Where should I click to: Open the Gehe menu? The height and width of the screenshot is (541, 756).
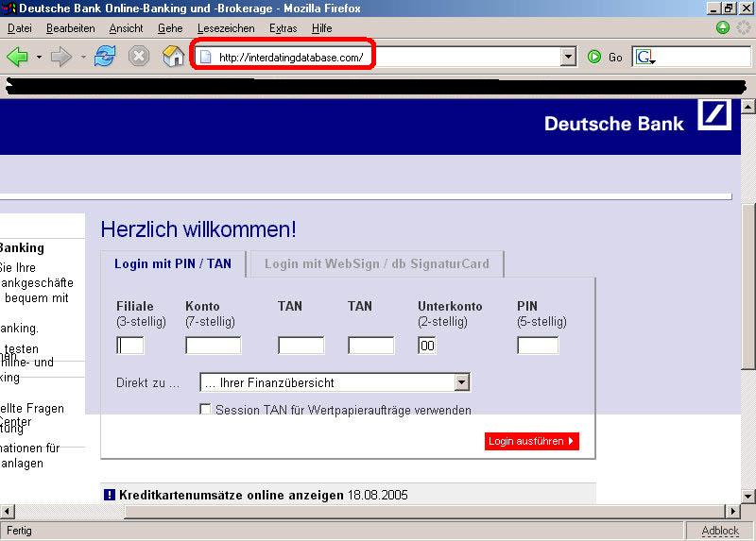pos(170,28)
